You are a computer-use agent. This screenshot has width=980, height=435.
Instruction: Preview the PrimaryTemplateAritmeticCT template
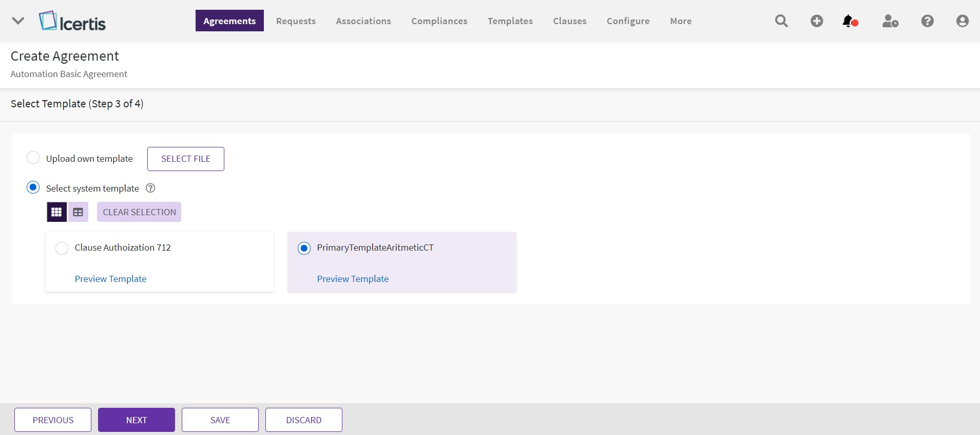pyautogui.click(x=353, y=279)
